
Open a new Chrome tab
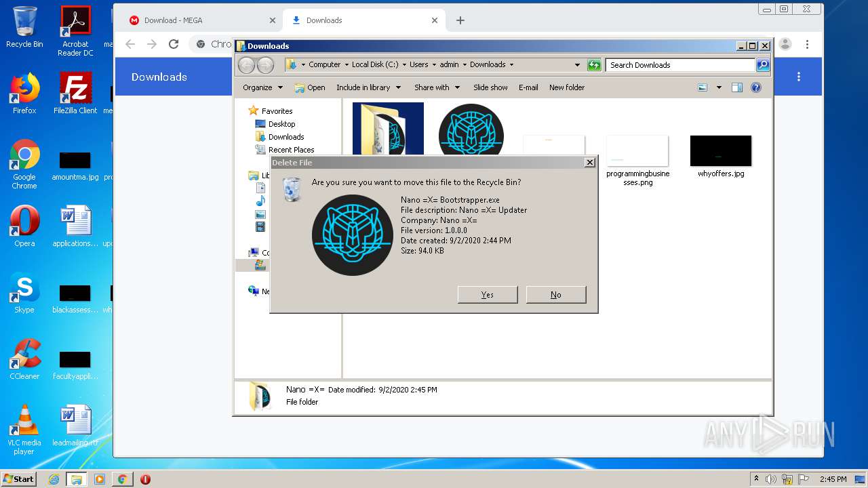(x=460, y=20)
